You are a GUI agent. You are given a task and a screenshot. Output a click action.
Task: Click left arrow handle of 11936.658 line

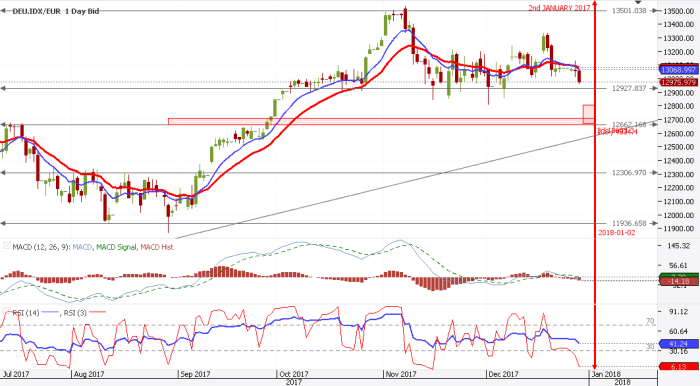pyautogui.click(x=3, y=223)
